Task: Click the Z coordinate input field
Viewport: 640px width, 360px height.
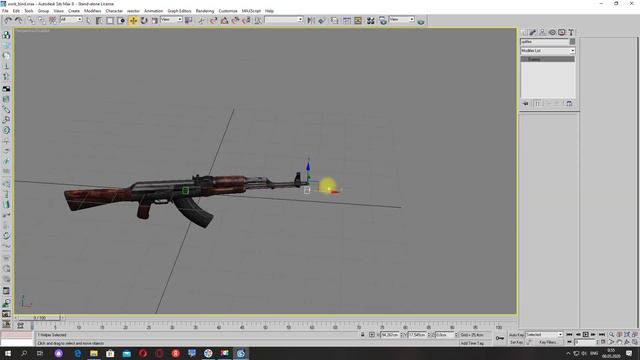Action: coord(444,335)
